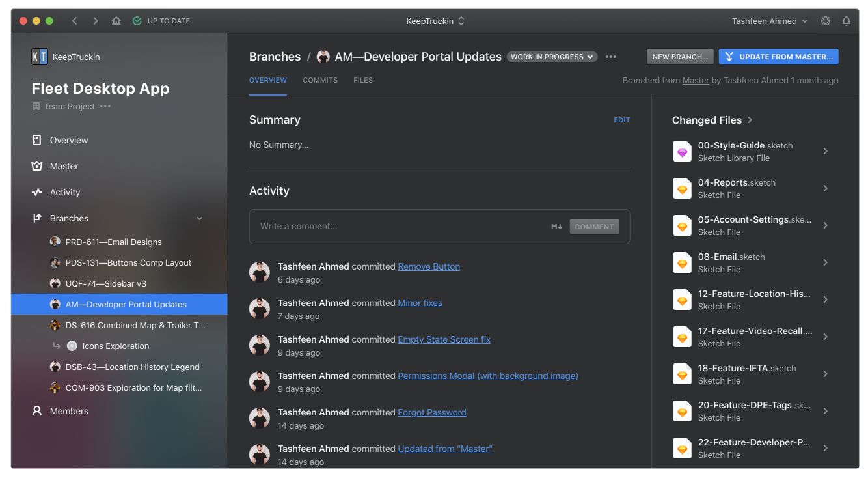Screen dimensions: 868x478
Task: Open the Master link in branched-from text
Action: [x=696, y=81]
